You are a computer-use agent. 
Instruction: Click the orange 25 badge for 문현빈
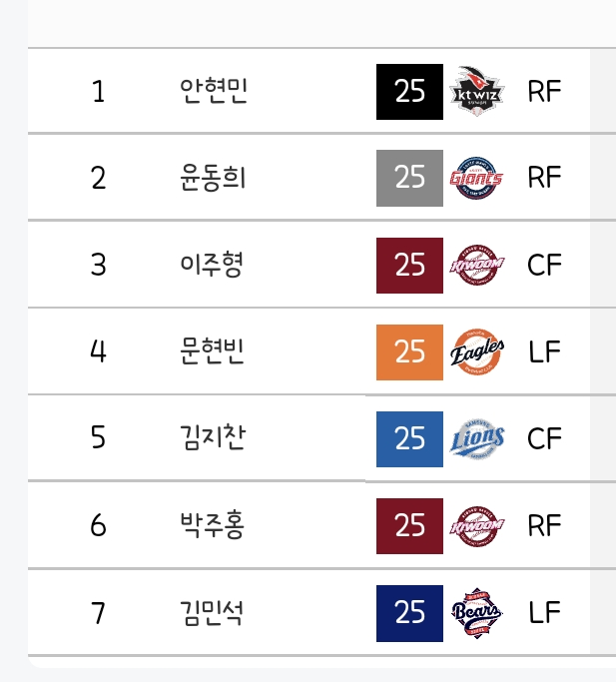[409, 351]
